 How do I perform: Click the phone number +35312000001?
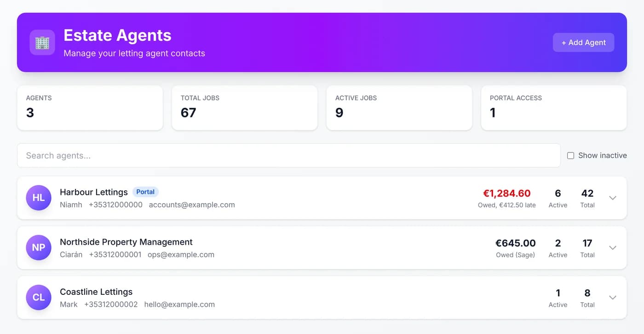click(115, 254)
